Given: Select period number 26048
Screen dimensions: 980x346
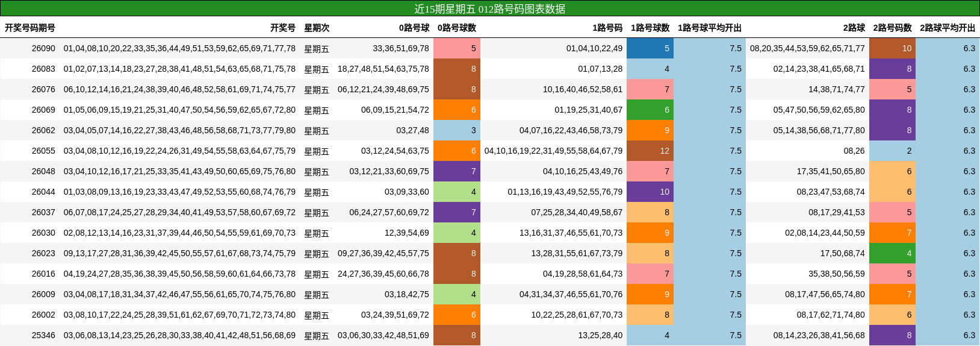Looking at the screenshot, I should coord(43,171).
